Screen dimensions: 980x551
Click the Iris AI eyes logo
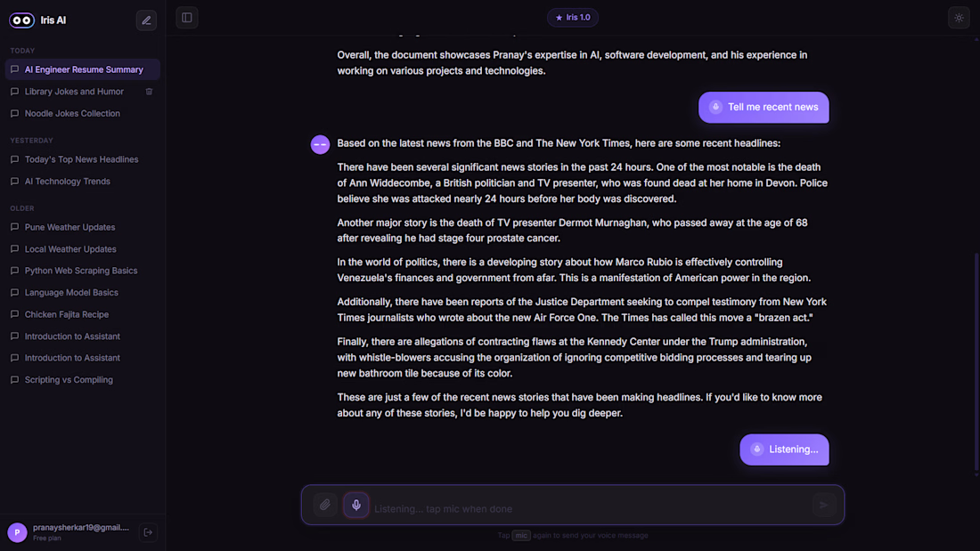[22, 20]
